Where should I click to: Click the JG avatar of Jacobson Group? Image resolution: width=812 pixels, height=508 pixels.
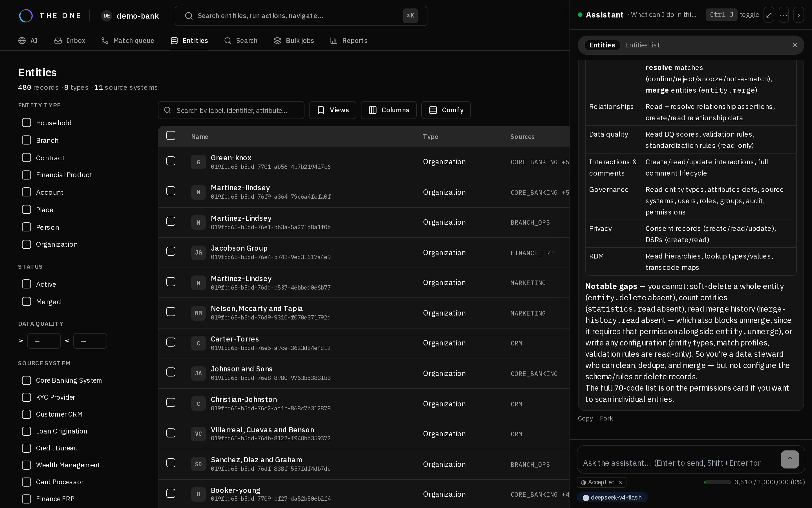(x=198, y=252)
